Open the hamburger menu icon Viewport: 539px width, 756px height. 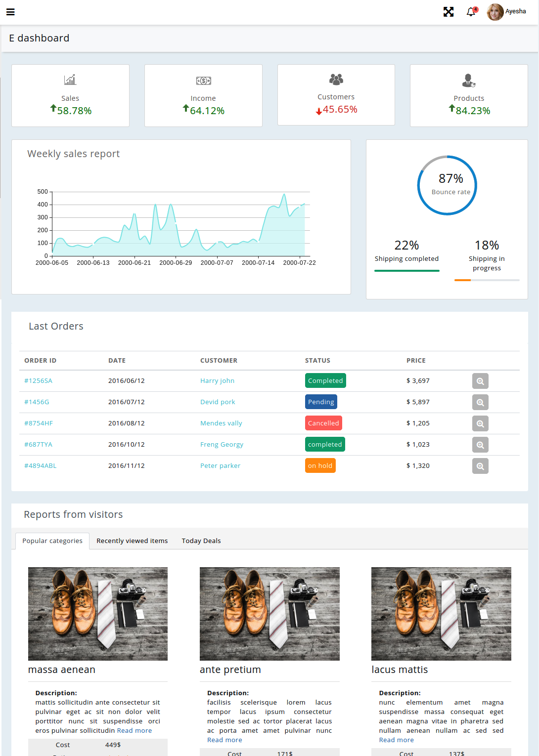click(10, 12)
